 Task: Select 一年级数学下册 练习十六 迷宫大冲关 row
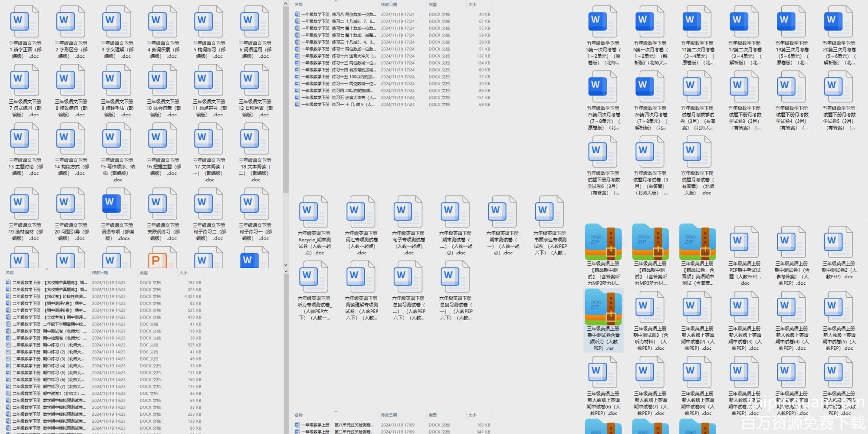click(334, 56)
